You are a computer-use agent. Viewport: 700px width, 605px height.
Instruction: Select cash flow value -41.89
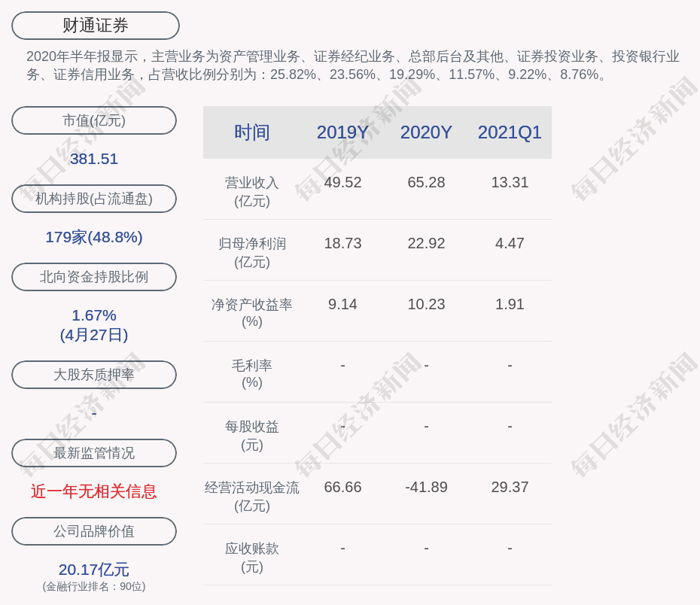(x=426, y=487)
